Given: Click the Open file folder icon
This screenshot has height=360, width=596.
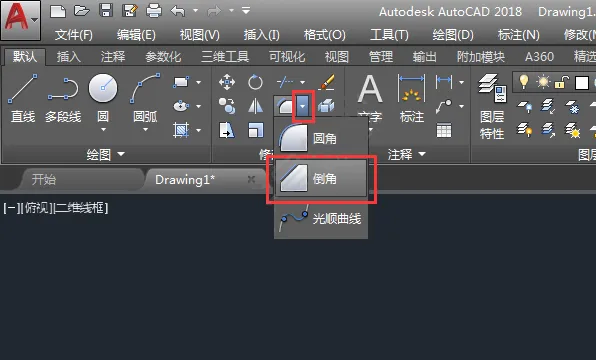Looking at the screenshot, I should pyautogui.click(x=81, y=11).
